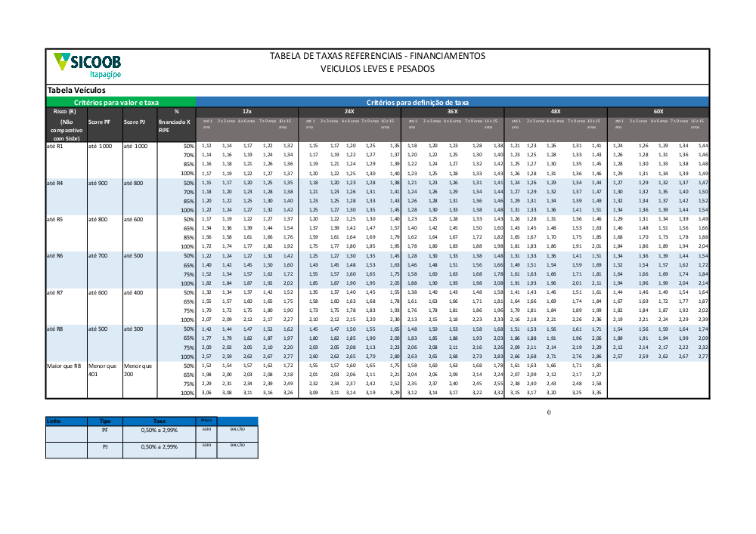Screen dimensions: 756x534
Task: Click the 48X installment column header
Action: point(555,111)
